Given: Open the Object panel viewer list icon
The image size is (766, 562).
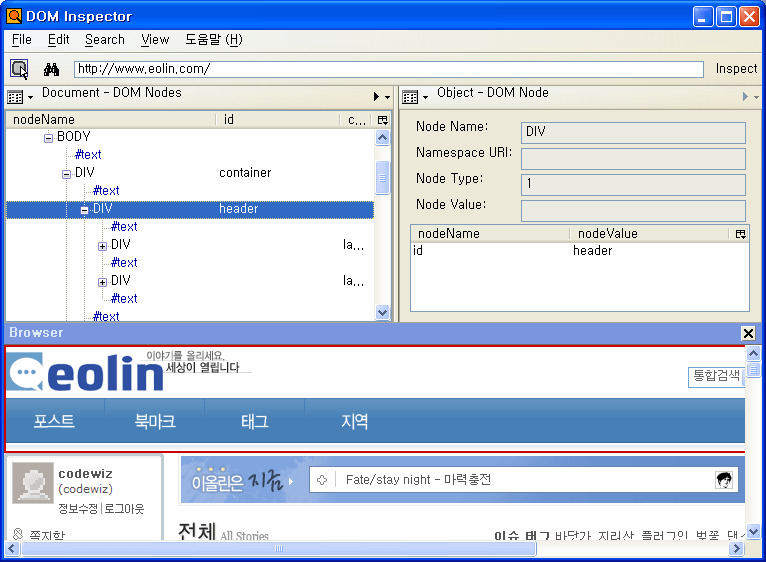Looking at the screenshot, I should (x=412, y=97).
